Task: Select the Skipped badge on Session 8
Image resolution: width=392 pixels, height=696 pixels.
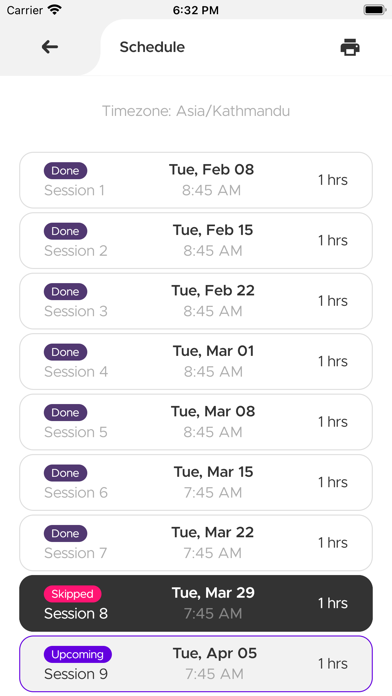Action: coord(72,594)
